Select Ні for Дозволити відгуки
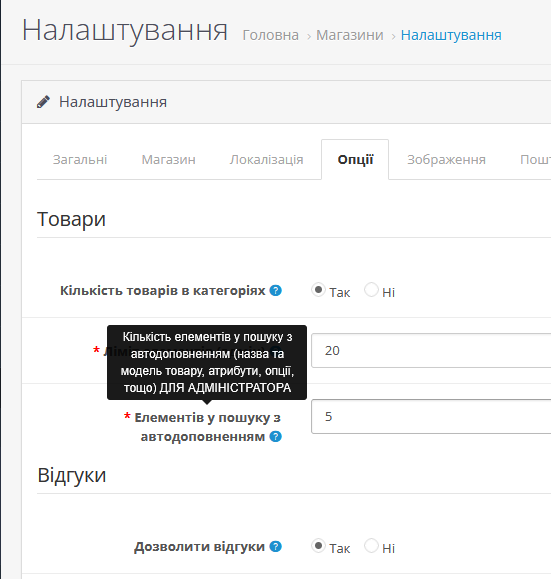 [371, 546]
